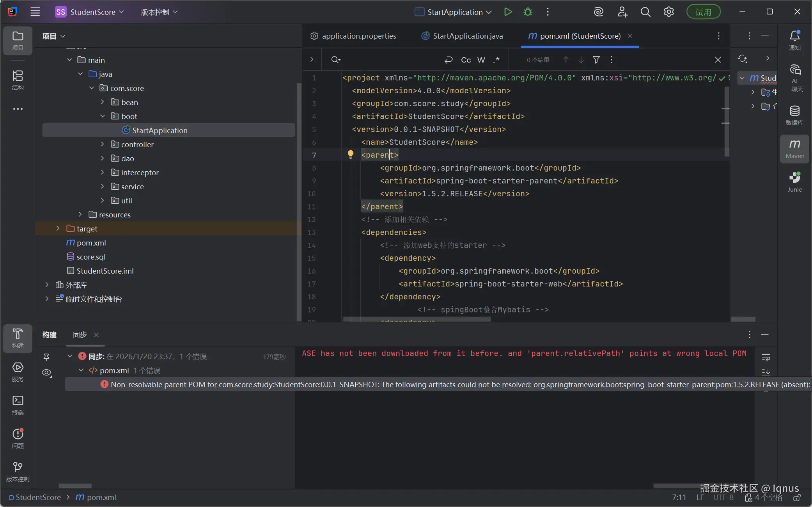
Task: Reload Maven projects with the sync icon
Action: coord(743,59)
